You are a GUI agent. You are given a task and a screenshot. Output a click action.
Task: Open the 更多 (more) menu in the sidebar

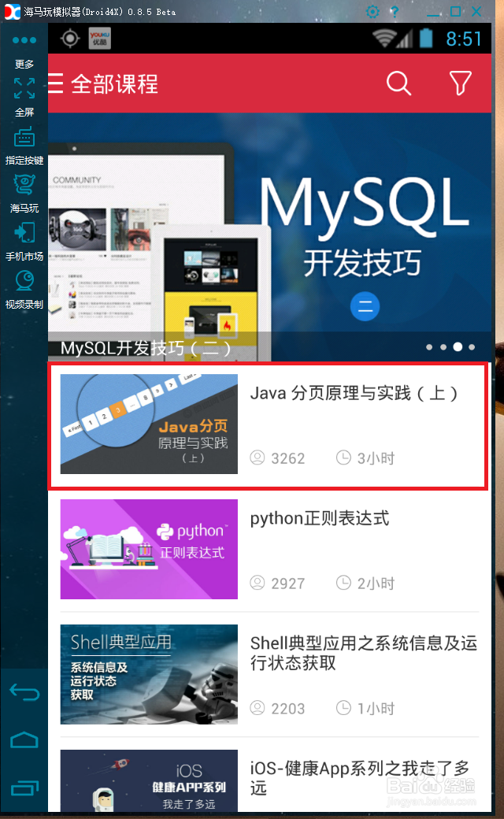pyautogui.click(x=24, y=51)
